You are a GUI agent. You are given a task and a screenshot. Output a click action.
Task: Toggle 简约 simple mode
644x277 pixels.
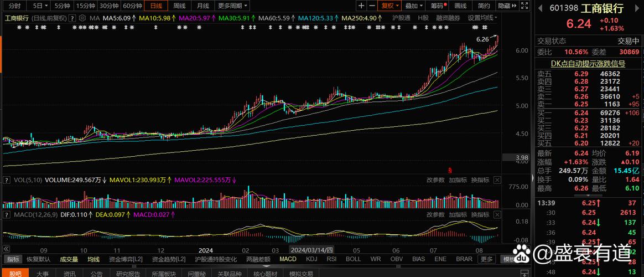[x=484, y=6]
